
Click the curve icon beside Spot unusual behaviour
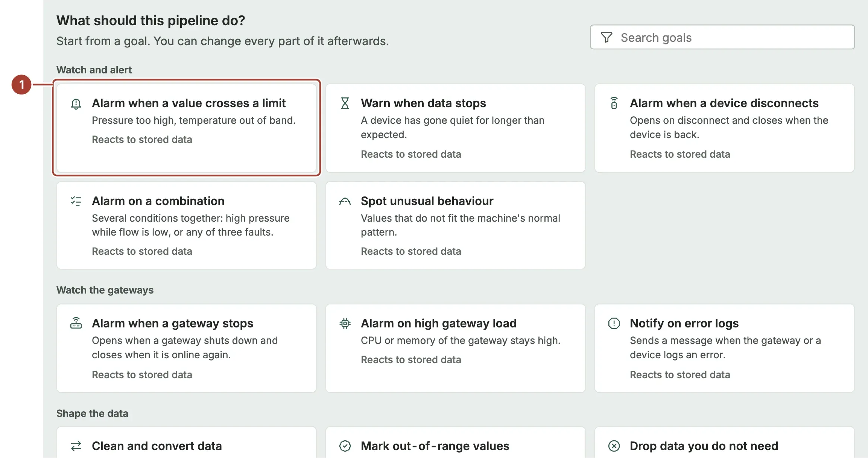345,201
